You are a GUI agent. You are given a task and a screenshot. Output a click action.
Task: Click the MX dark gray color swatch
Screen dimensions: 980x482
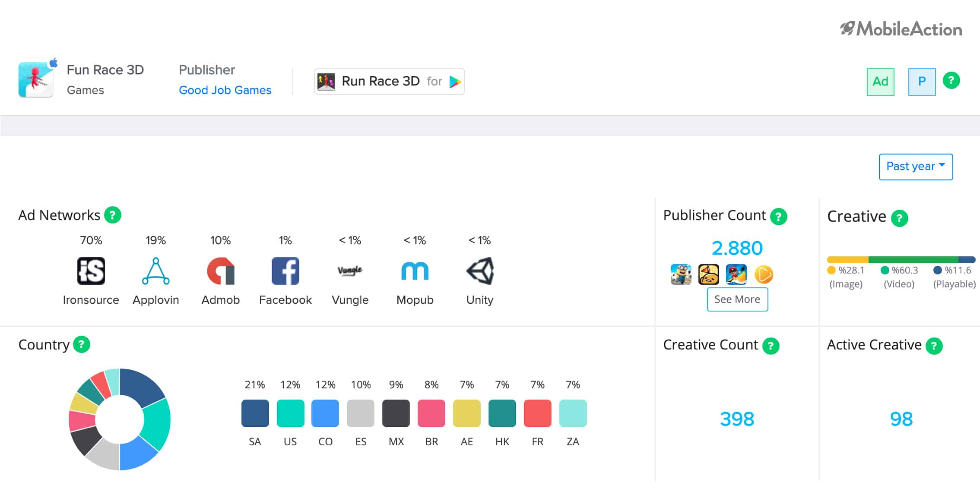tap(396, 413)
